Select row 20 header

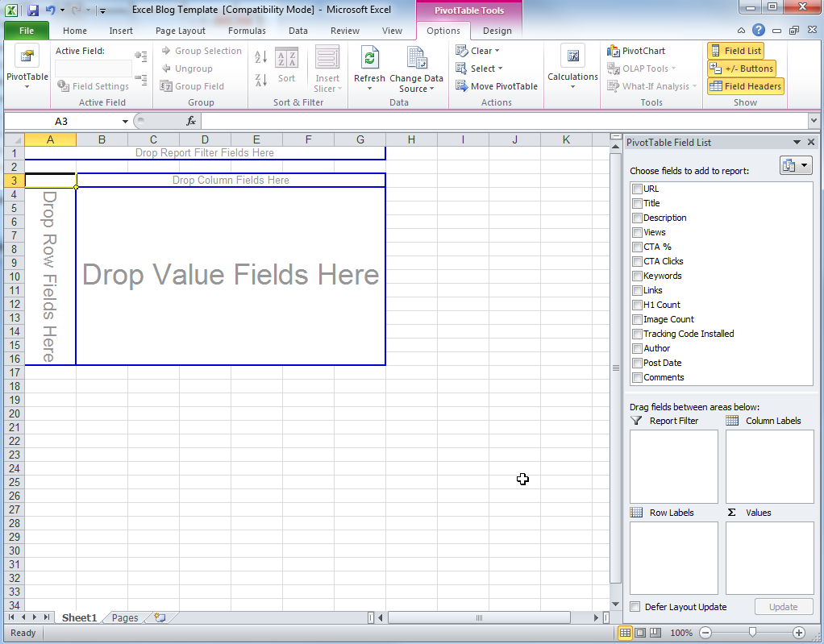(x=15, y=413)
